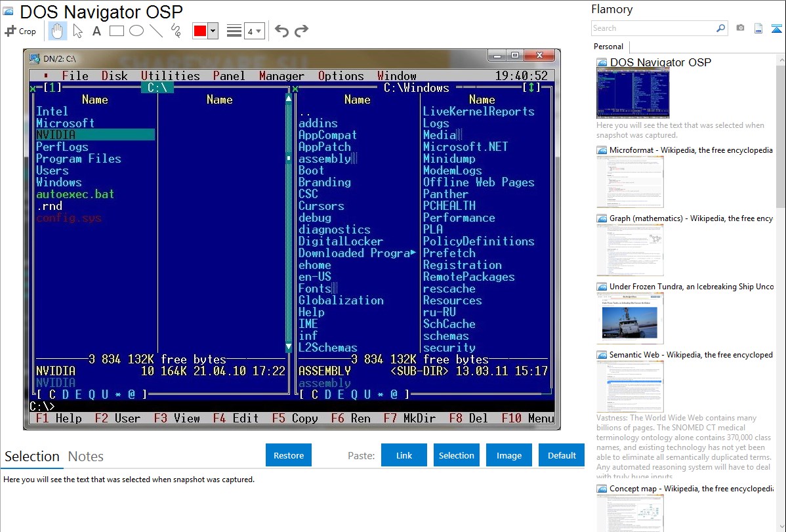This screenshot has width=786, height=532.
Task: Click the icon beside the sidebar DOS Navigator OSP title
Action: coord(602,63)
